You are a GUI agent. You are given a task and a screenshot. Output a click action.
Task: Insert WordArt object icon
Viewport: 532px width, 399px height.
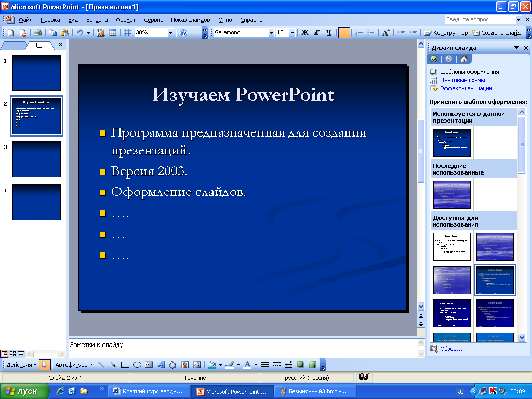point(161,365)
